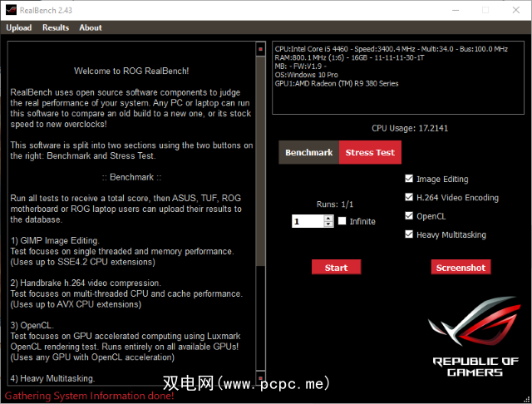This screenshot has height=404, width=532.
Task: Close the RealBench window
Action: click(516, 10)
